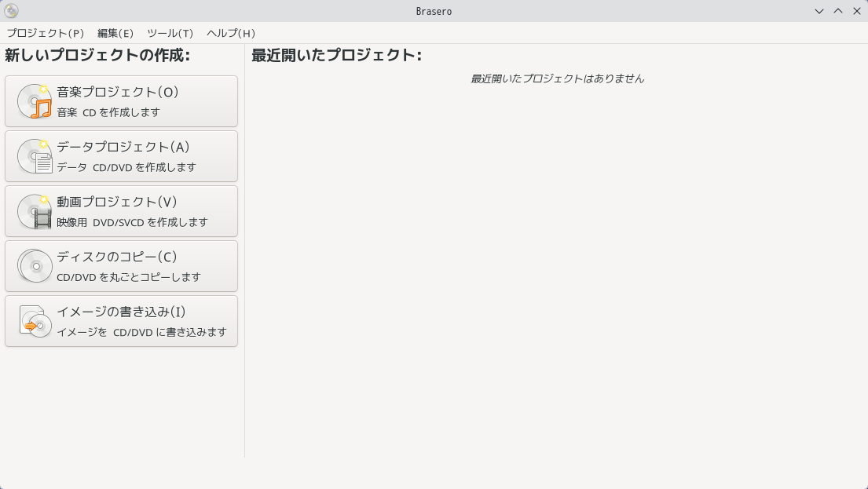Maximize the Brasero window

point(838,11)
